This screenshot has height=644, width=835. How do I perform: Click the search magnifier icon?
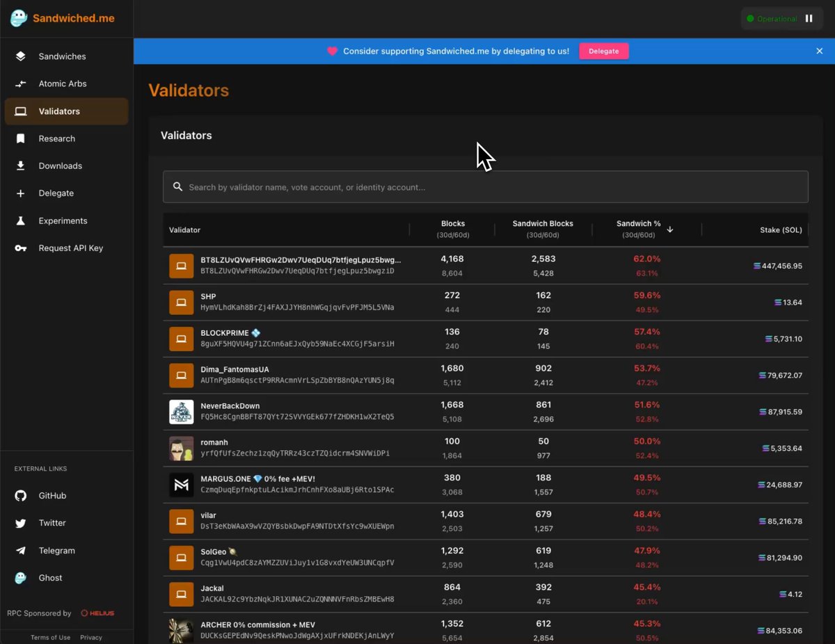click(x=177, y=187)
